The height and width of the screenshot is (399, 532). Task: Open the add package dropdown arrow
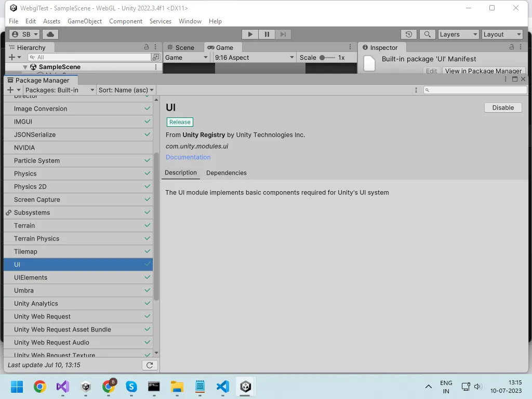pos(19,90)
